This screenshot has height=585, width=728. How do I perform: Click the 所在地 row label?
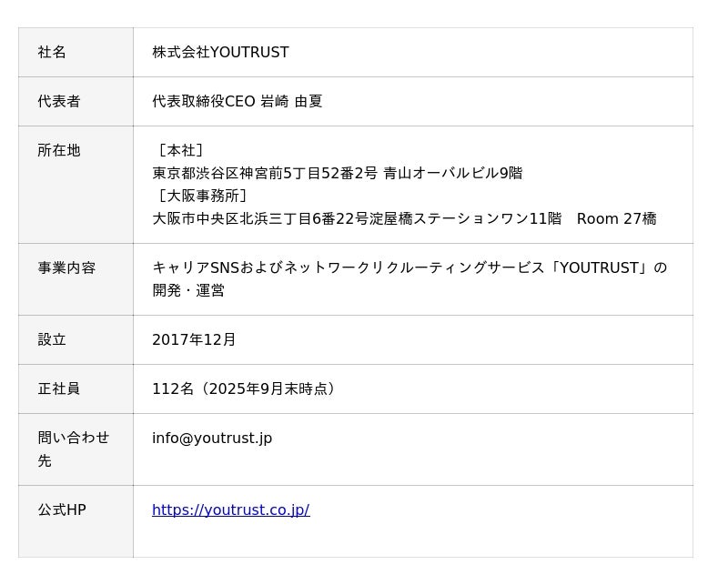tap(59, 150)
